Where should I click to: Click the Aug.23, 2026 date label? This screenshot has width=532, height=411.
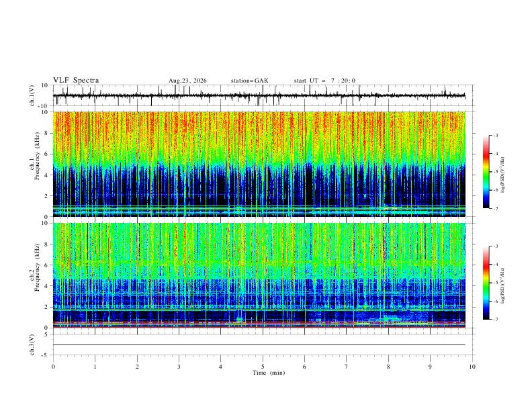[x=187, y=81]
